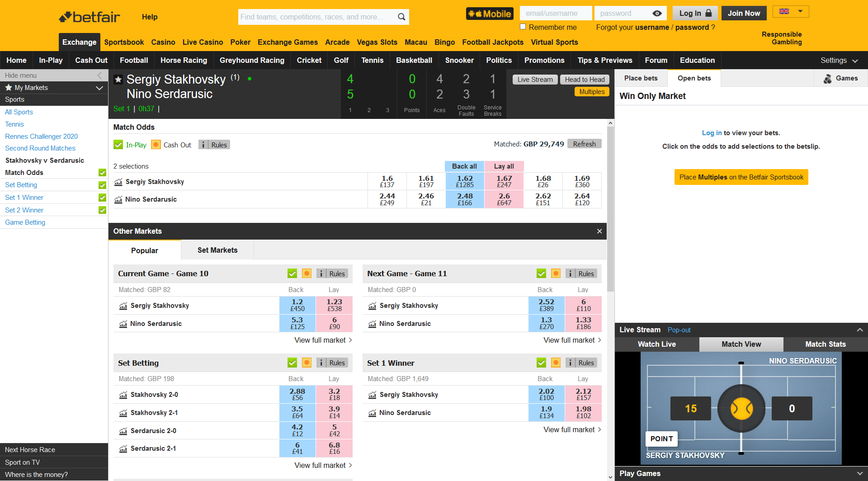Viewport: 868px width, 481px height.
Task: Collapse the sidebar via Hide menu
Action: (54, 75)
